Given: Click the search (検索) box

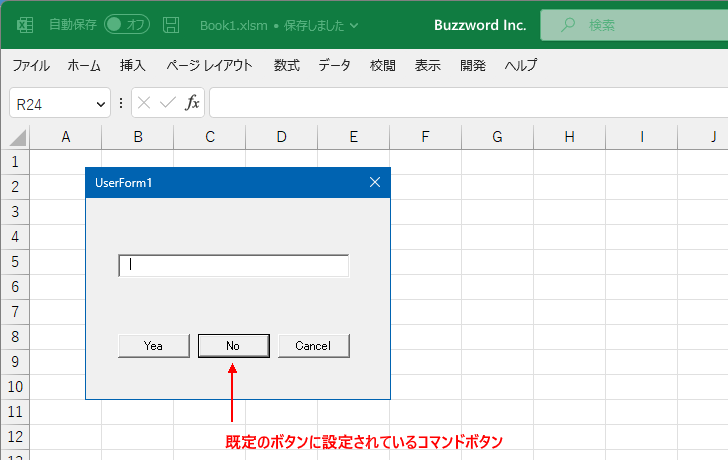Looking at the screenshot, I should tap(634, 25).
